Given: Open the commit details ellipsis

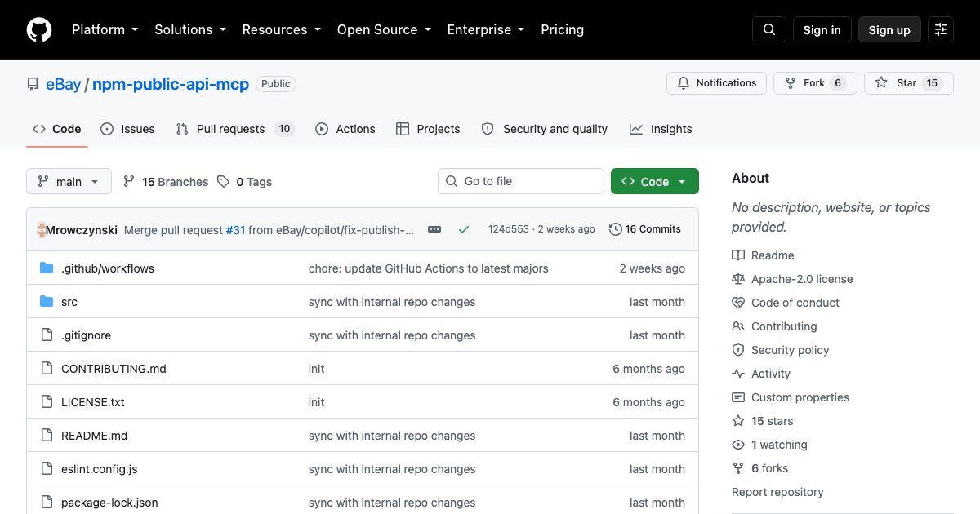Looking at the screenshot, I should 434,229.
